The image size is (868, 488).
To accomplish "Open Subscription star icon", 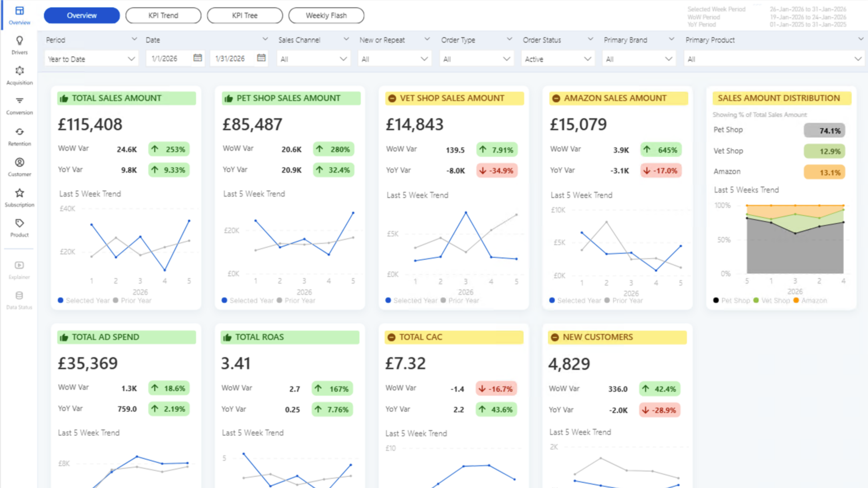I will click(20, 193).
